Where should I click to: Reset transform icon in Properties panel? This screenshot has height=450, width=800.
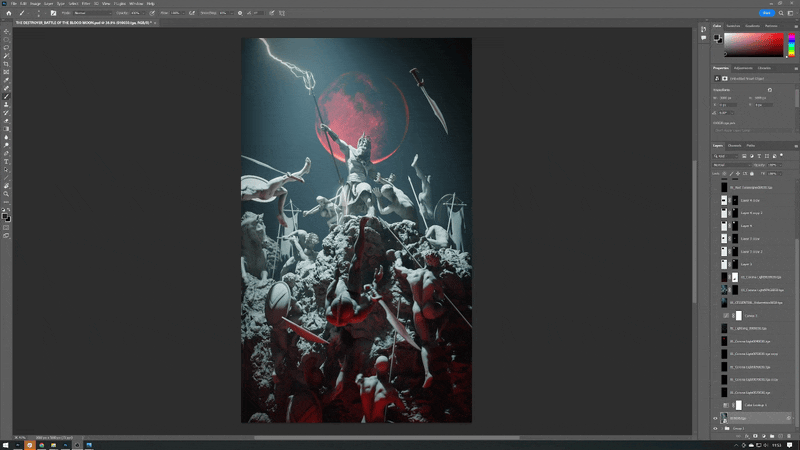click(x=769, y=90)
